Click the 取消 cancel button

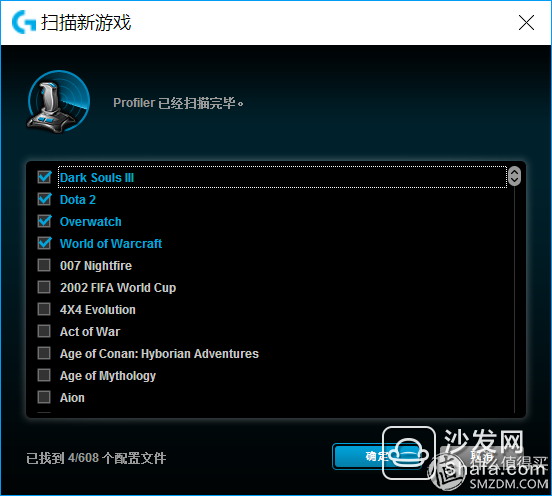pos(481,457)
